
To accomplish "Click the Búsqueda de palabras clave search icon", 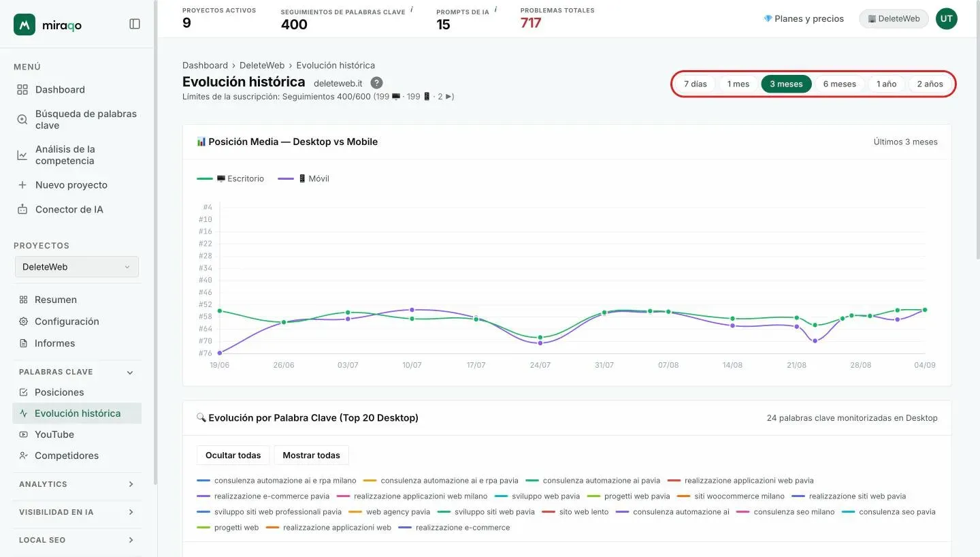I will [22, 119].
